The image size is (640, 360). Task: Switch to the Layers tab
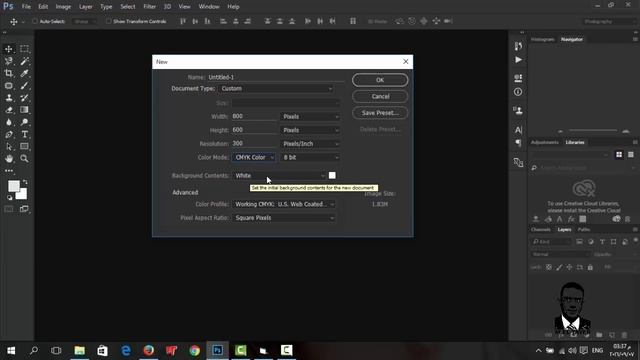click(564, 230)
